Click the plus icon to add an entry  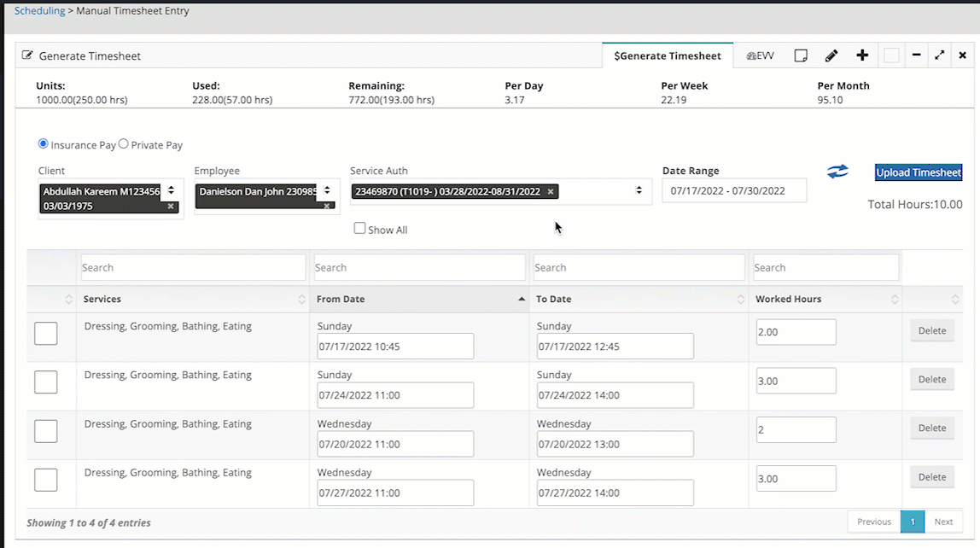coord(862,55)
